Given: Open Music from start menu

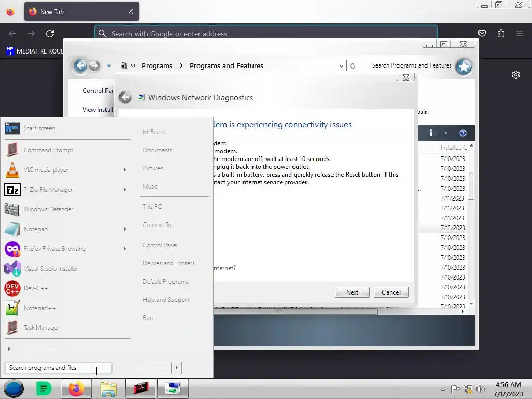Looking at the screenshot, I should pyautogui.click(x=150, y=187).
